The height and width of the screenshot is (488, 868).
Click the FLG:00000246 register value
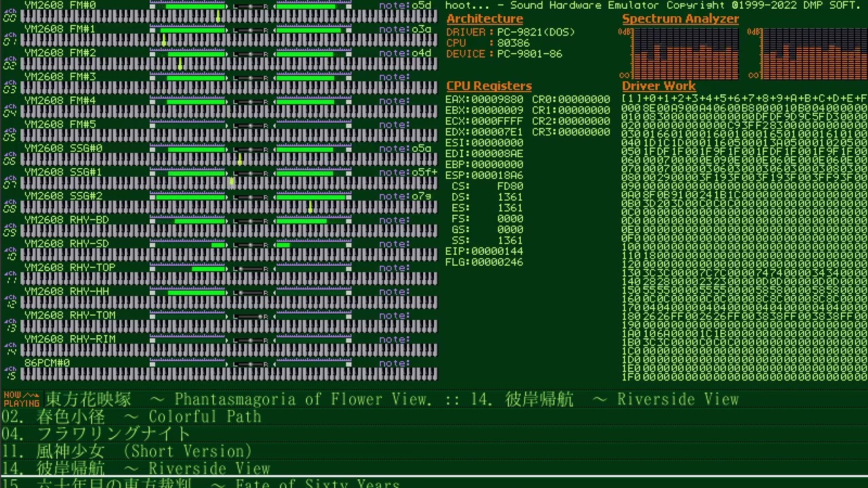click(x=484, y=262)
